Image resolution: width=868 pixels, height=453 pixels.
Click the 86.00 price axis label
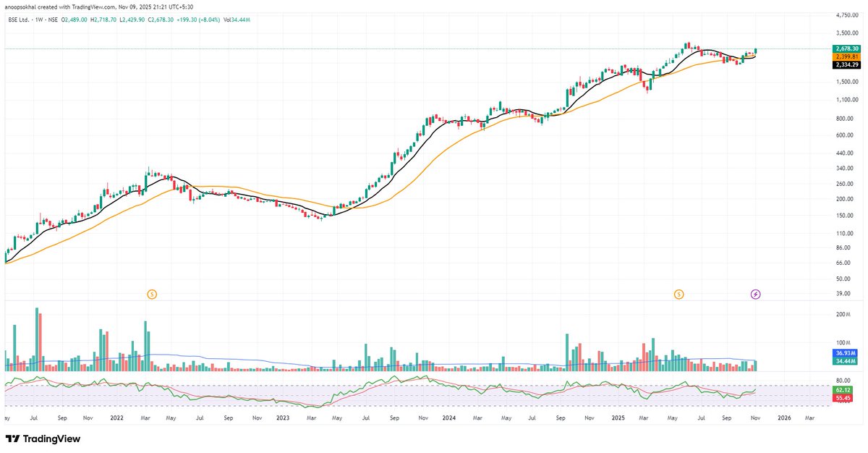843,247
